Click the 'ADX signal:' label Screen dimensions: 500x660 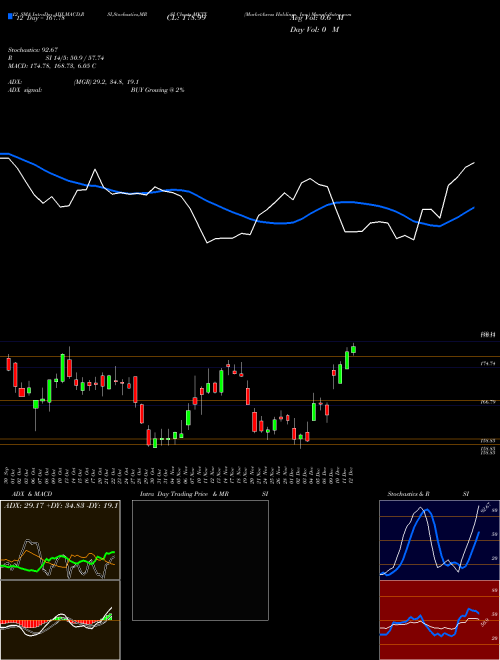(x=25, y=90)
